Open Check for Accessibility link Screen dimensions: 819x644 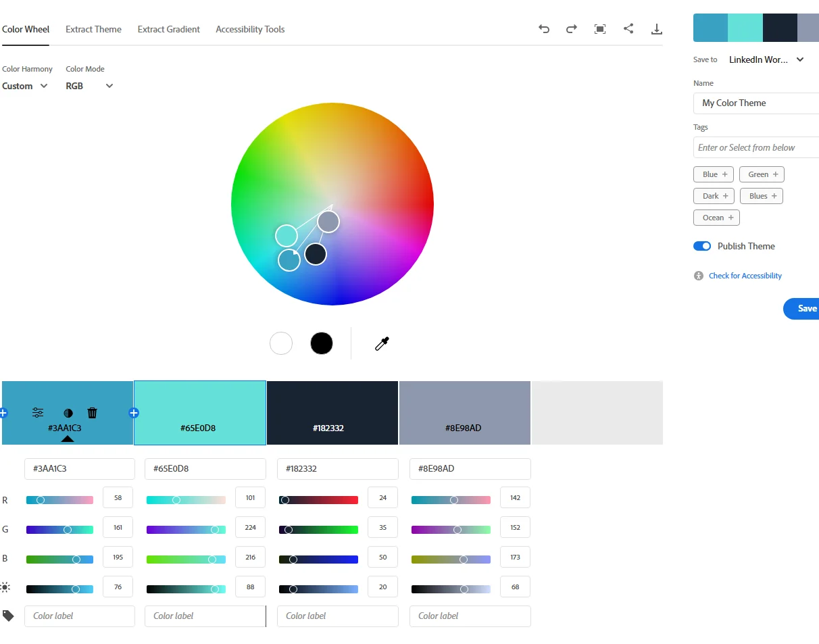click(x=745, y=276)
